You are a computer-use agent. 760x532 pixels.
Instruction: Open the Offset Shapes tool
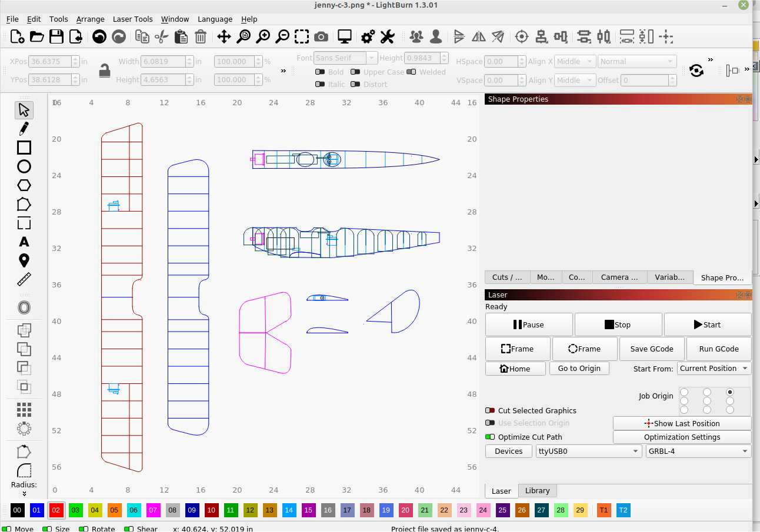(24, 307)
